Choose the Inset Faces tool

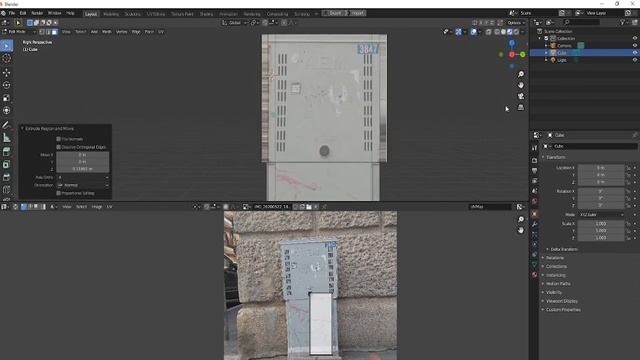(7, 164)
